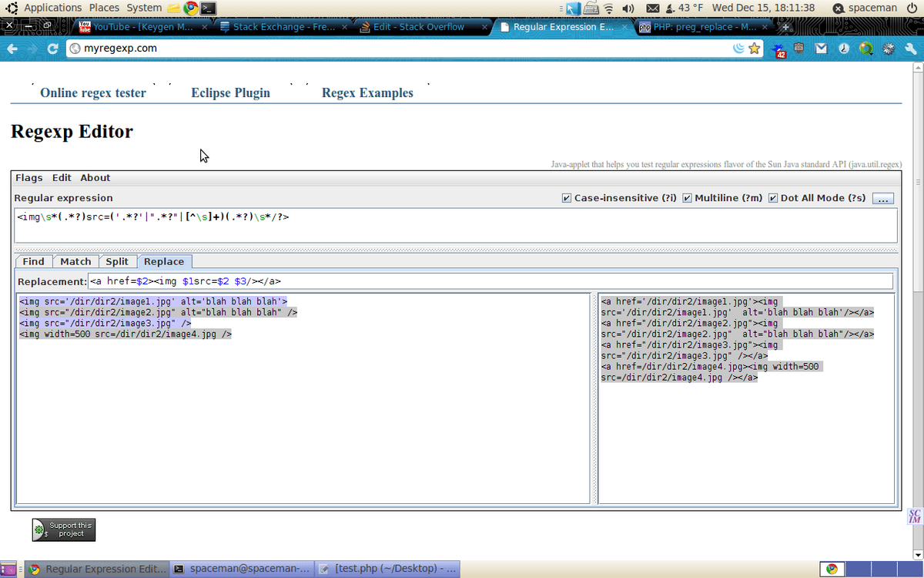Click the volume speaker icon in panel

(x=628, y=8)
